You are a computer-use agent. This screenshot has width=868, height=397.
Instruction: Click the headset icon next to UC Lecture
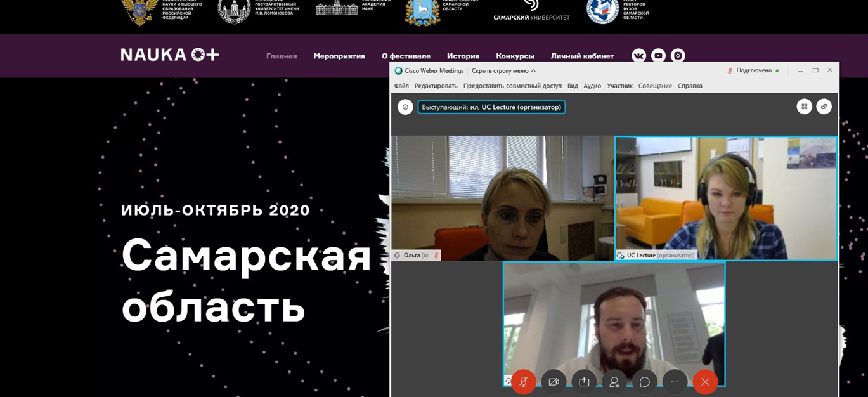620,256
